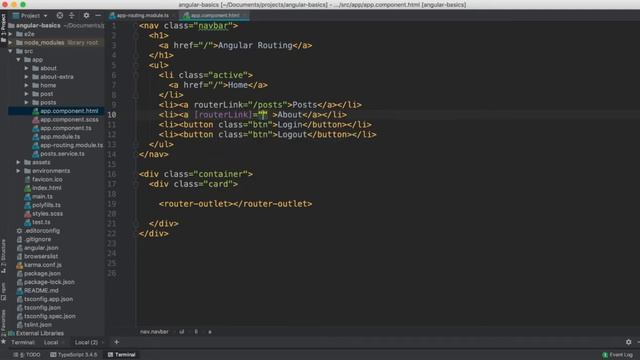Expand the post folder
Image resolution: width=640 pixels, height=360 pixels.
pyautogui.click(x=27, y=94)
